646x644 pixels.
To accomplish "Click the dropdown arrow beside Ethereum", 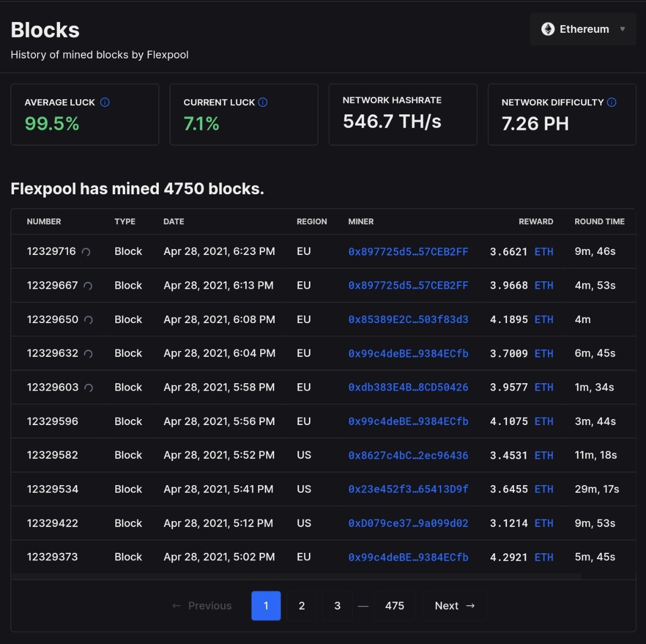I will (622, 29).
